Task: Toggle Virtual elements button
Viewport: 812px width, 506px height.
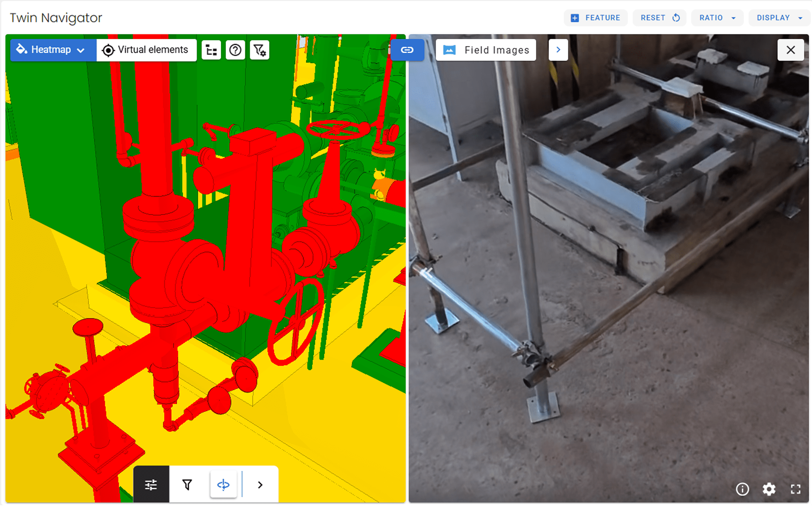Action: [146, 50]
